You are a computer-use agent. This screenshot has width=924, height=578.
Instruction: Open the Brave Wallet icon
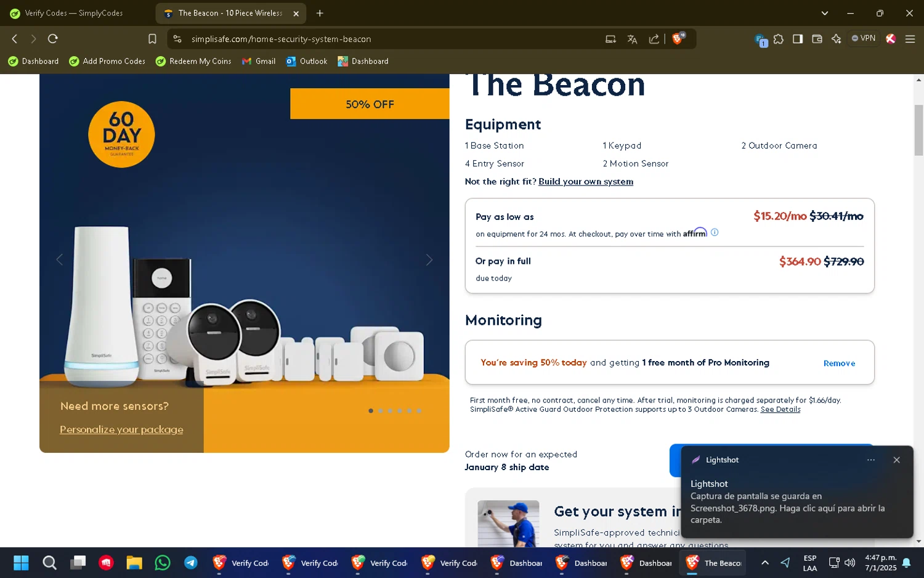click(x=817, y=39)
